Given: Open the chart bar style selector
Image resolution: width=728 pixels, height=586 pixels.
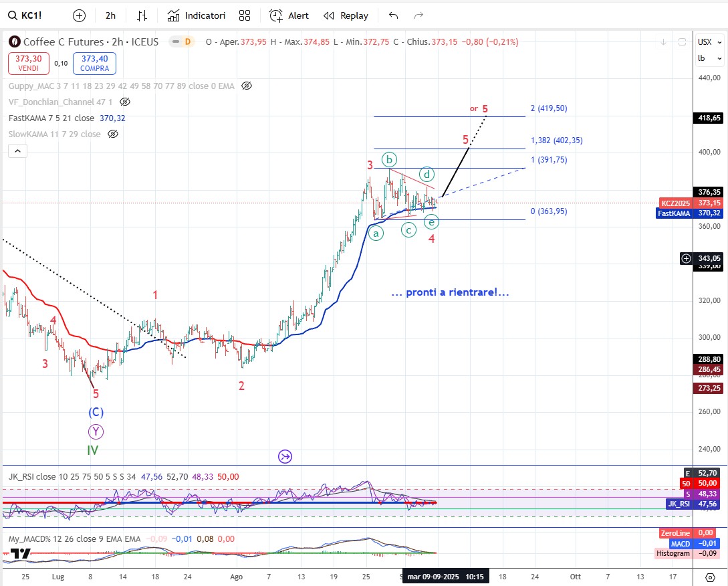Looking at the screenshot, I should (142, 15).
